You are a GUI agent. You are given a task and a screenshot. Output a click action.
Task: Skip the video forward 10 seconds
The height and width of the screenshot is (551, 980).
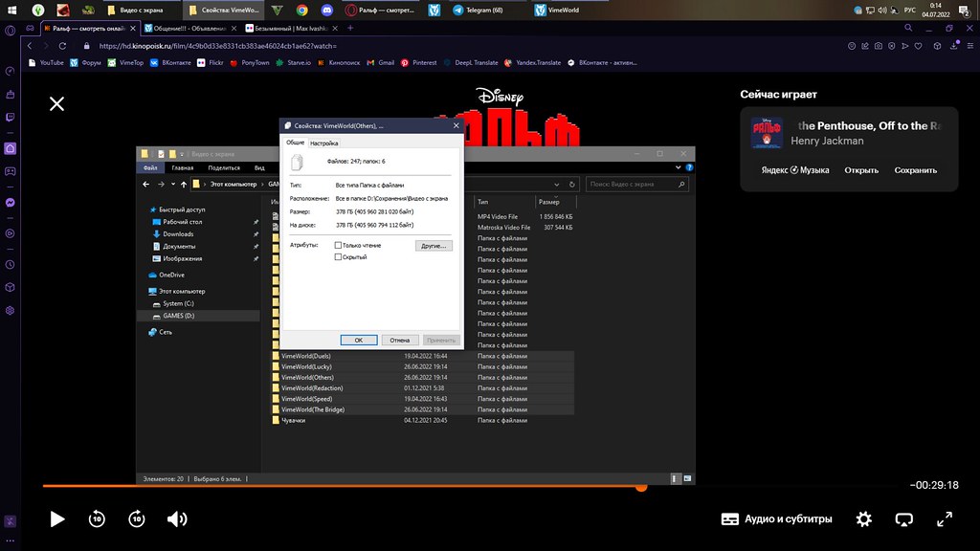tap(137, 518)
